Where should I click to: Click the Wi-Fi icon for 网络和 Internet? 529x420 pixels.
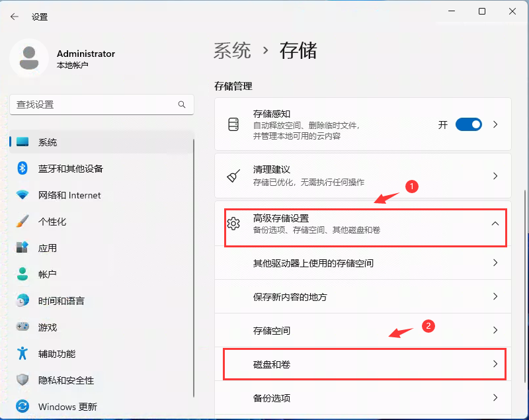click(x=22, y=195)
